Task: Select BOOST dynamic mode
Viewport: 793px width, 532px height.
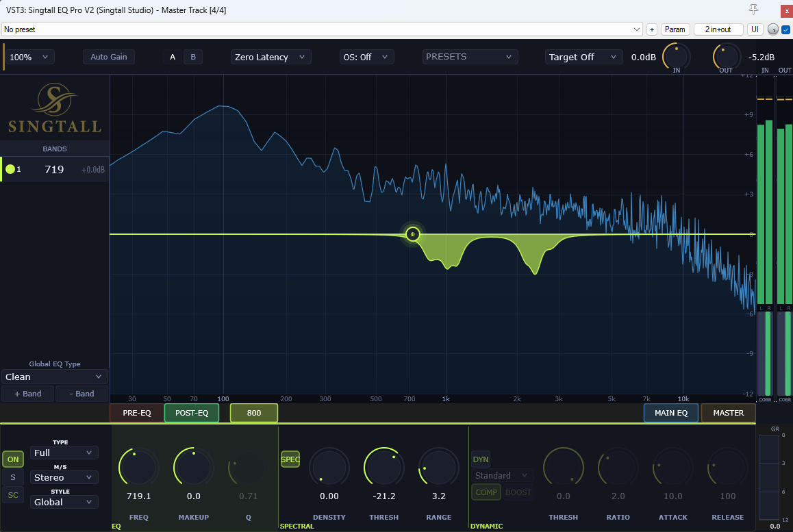Action: [518, 492]
